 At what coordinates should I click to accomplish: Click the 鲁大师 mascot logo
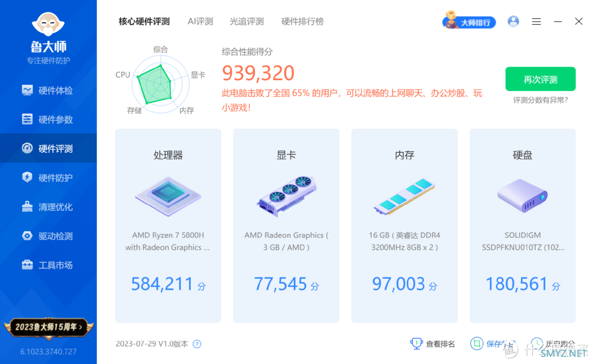(x=48, y=24)
